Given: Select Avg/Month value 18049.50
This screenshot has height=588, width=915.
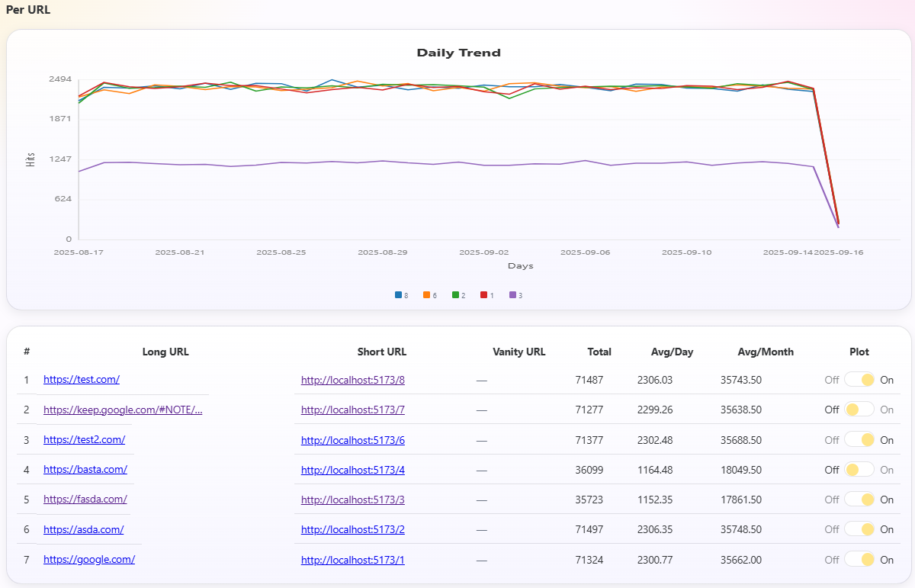Looking at the screenshot, I should (x=741, y=470).
